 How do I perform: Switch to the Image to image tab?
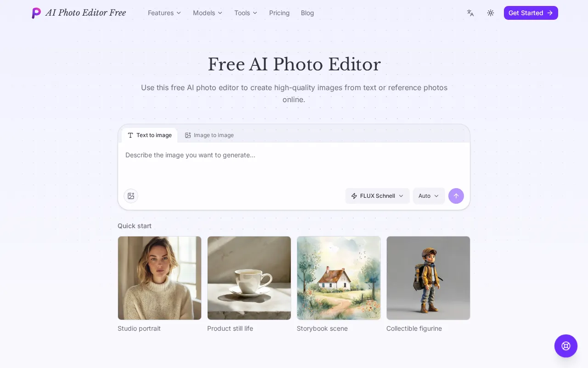(x=209, y=135)
